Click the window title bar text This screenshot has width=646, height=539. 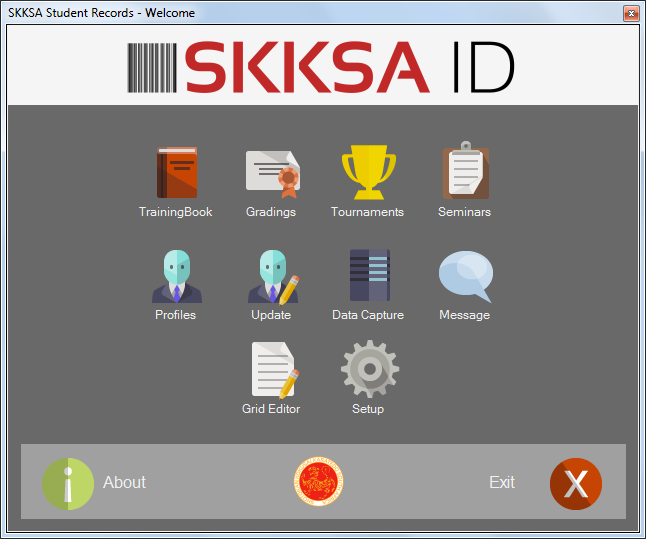pyautogui.click(x=102, y=13)
